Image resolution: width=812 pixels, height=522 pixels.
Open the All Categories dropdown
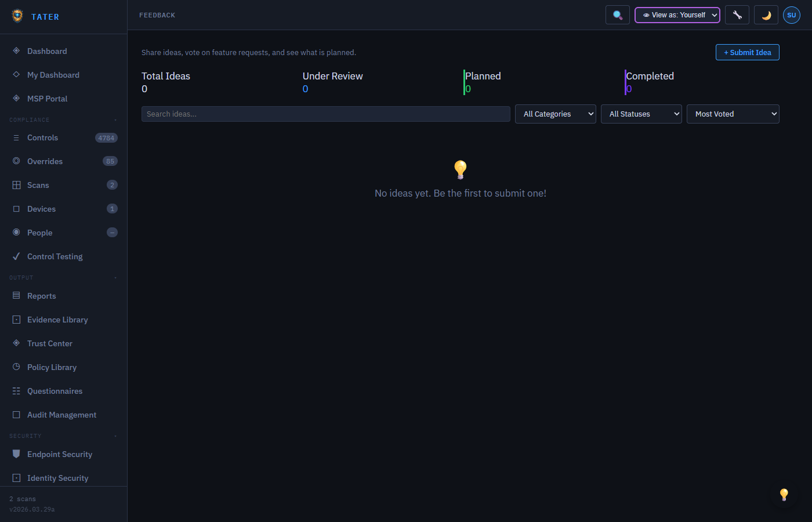coord(556,114)
